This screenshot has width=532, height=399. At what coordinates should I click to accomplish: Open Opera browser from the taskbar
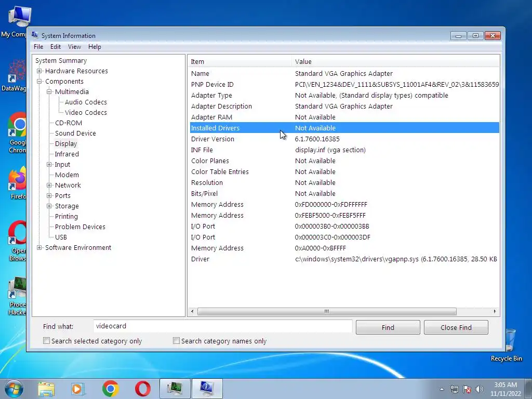tap(143, 389)
